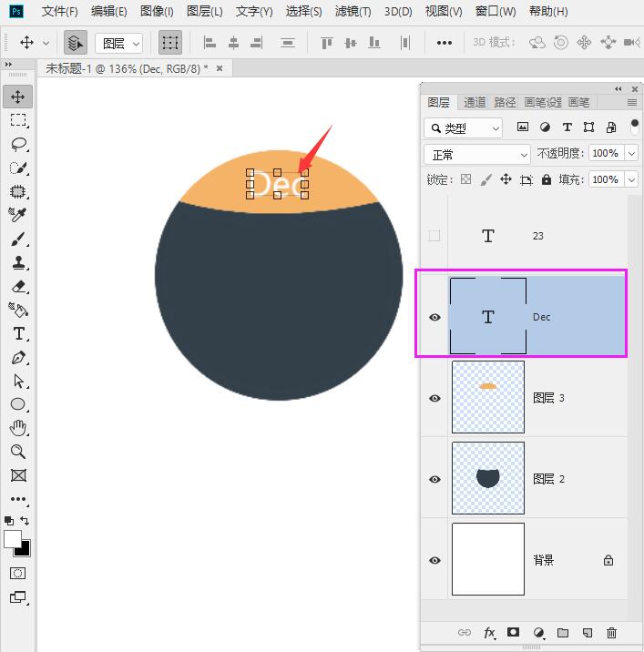
Task: Switch to the 通道 tab
Action: pos(475,102)
